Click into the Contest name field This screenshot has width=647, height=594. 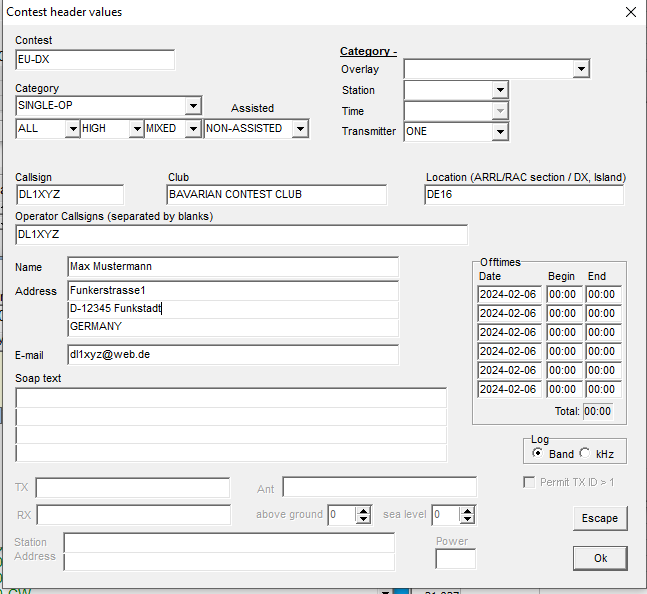[95, 60]
